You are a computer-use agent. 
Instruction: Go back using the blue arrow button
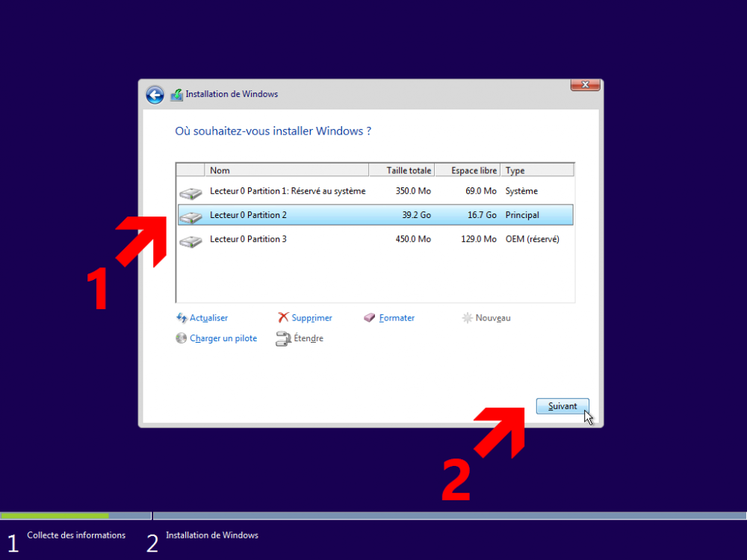[155, 95]
